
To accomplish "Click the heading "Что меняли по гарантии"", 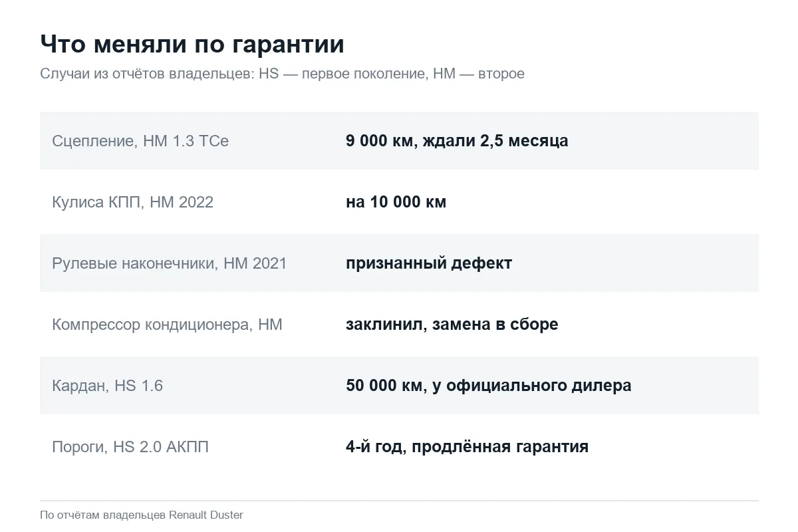I will tap(192, 45).
